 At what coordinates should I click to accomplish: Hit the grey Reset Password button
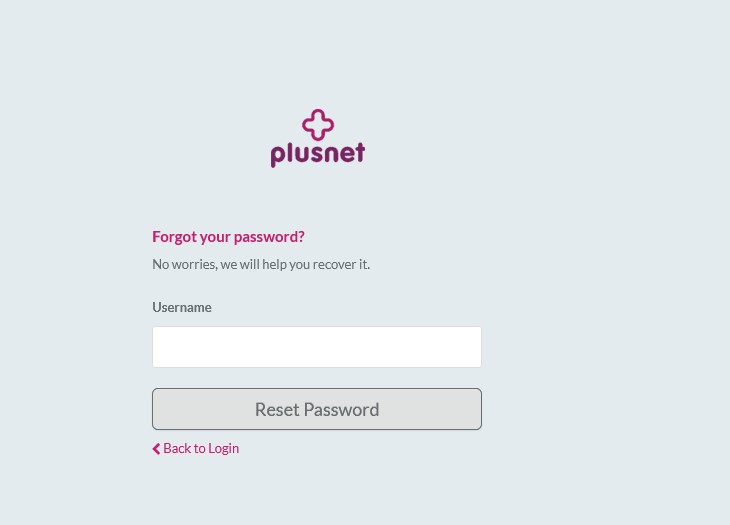click(317, 409)
